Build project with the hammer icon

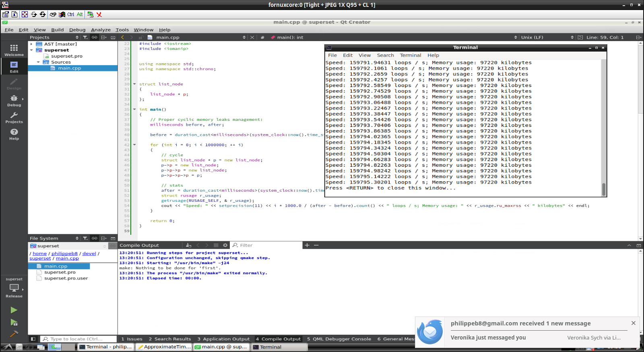14,334
